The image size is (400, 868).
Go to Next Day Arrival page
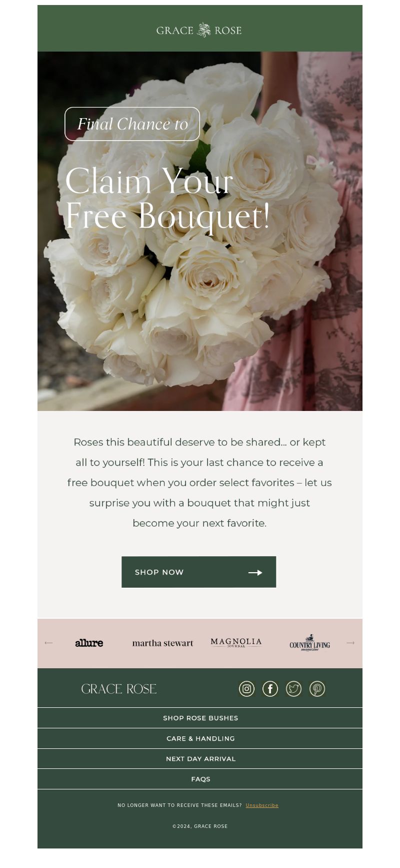200,759
